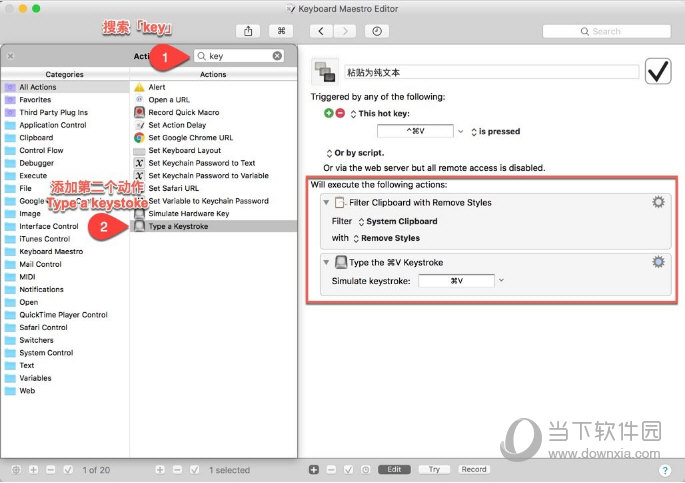Screen dimensions: 685x483
Task: Add a new macro with plus
Action: [160, 470]
